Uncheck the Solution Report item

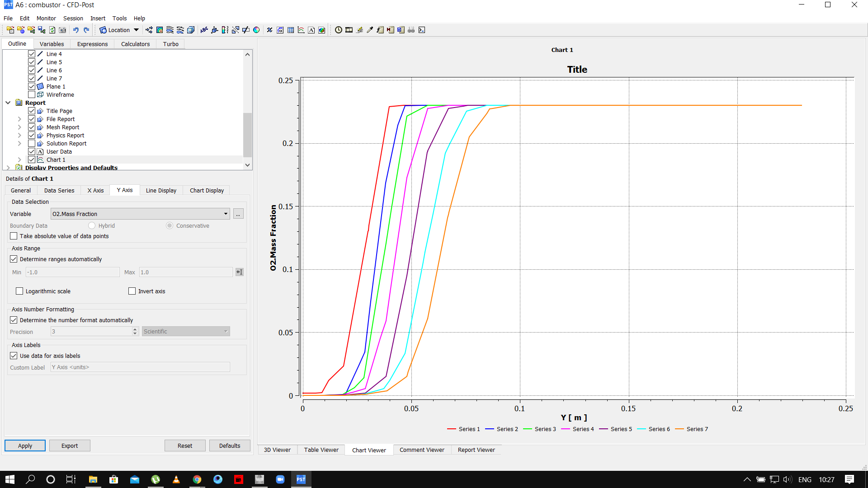point(32,143)
